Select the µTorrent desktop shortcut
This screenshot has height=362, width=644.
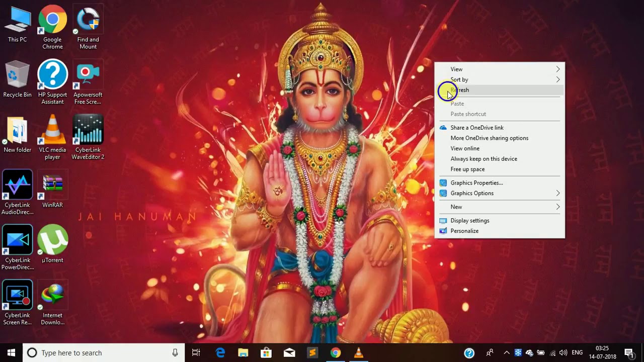pos(52,245)
